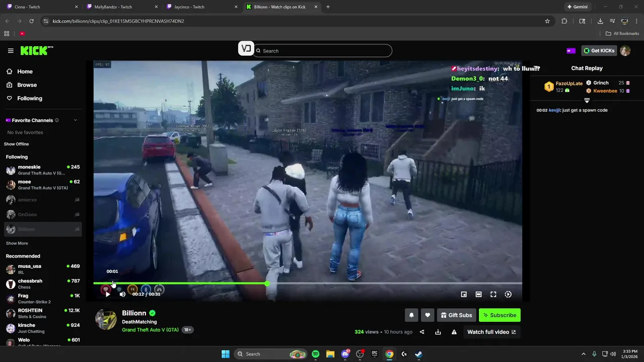Open OnGooo offline channel

pos(43,215)
